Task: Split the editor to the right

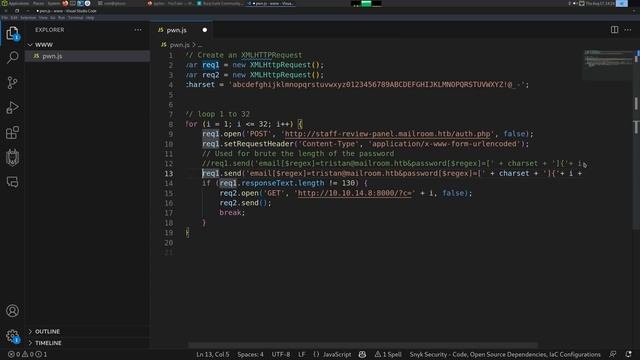Action: (614, 30)
